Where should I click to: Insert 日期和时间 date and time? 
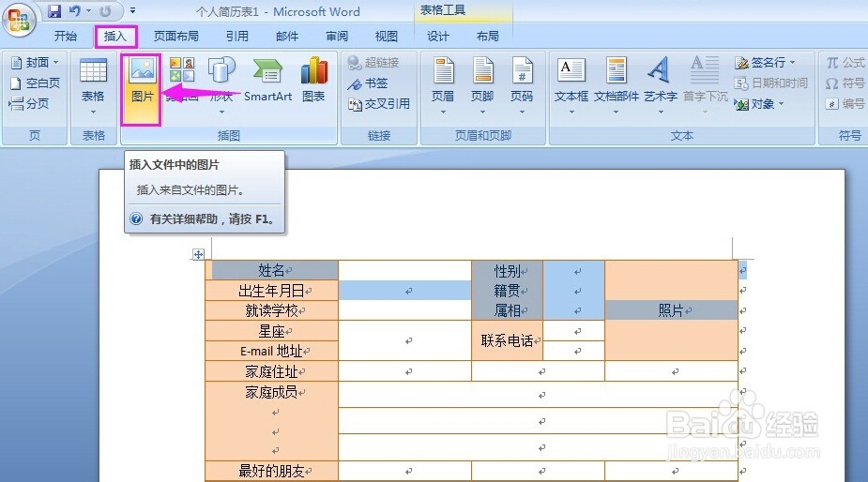[770, 83]
